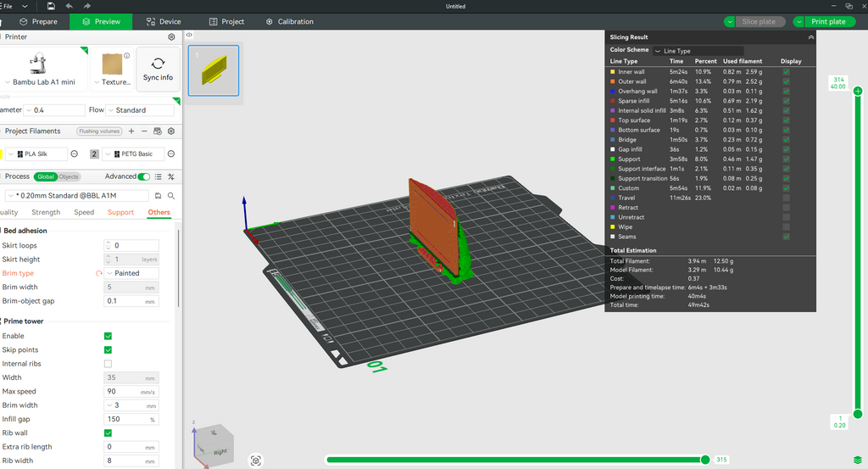Click the view cube Right face
The height and width of the screenshot is (469, 868).
(x=220, y=452)
